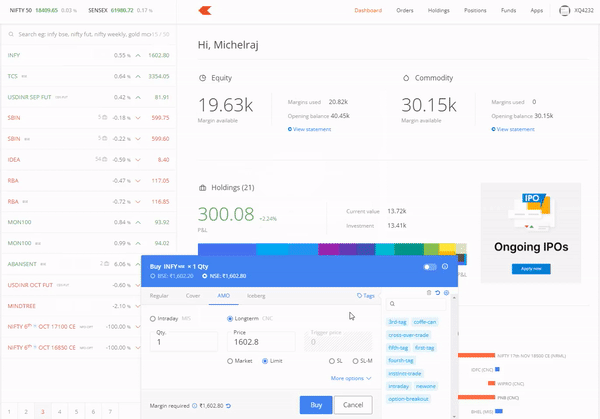
Task: Click the delete trash icon in the tags panel
Action: click(x=429, y=293)
